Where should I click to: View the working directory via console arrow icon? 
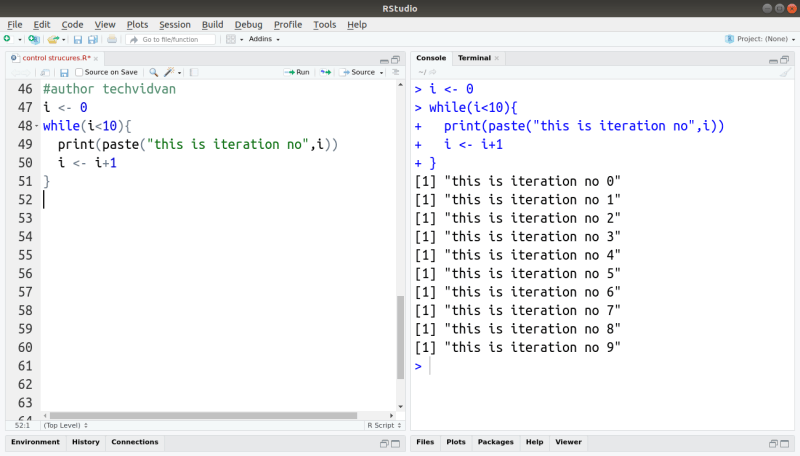(433, 72)
